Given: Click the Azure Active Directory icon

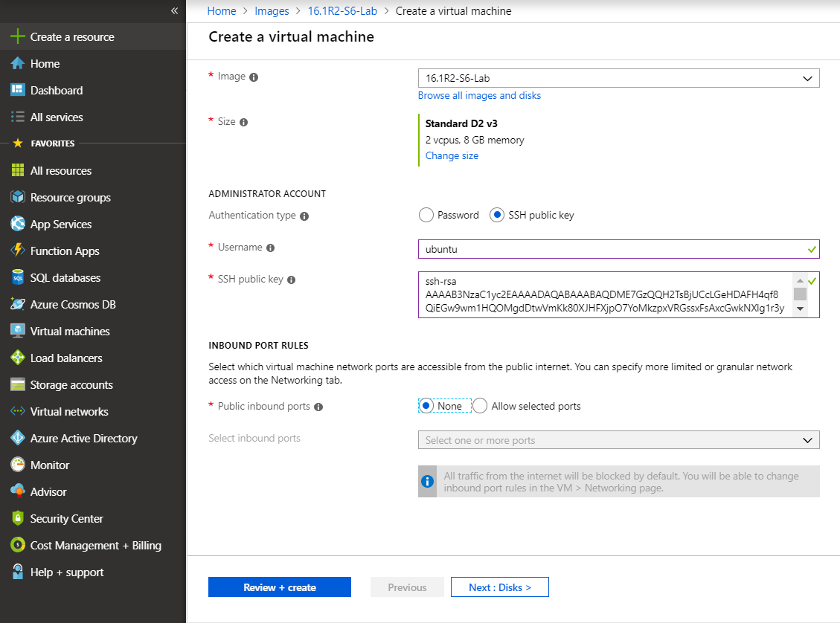Looking at the screenshot, I should pos(18,438).
